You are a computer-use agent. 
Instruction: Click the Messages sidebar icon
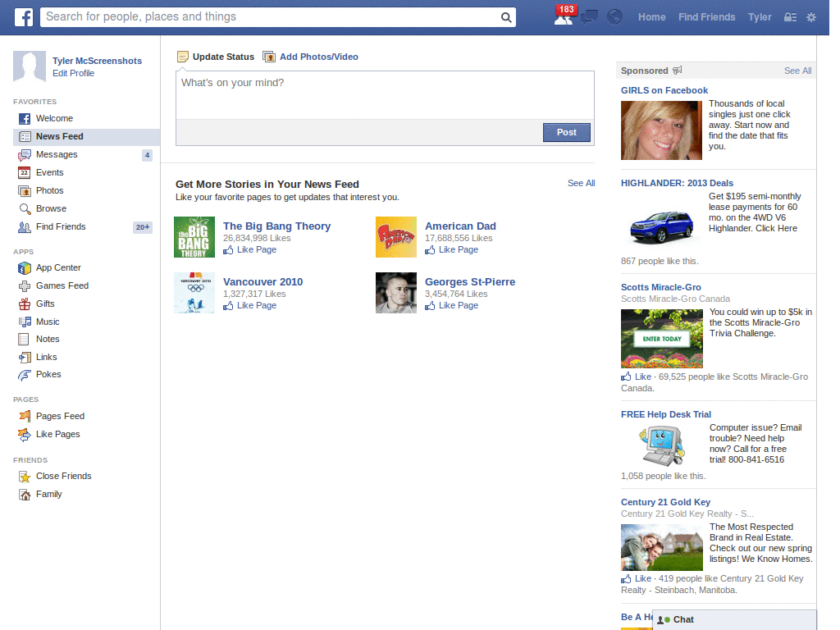click(x=24, y=155)
